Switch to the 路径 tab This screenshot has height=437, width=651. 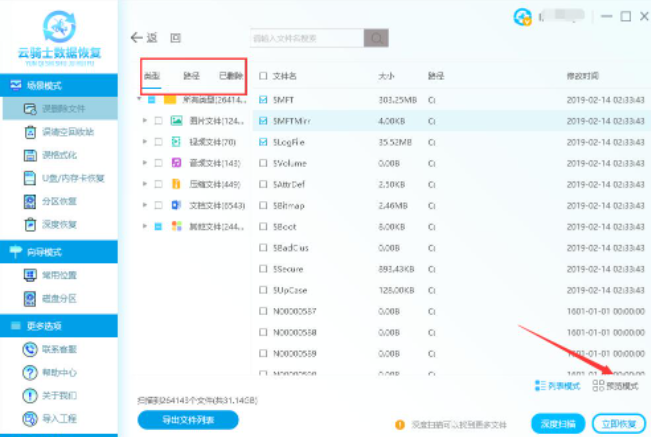click(x=191, y=75)
